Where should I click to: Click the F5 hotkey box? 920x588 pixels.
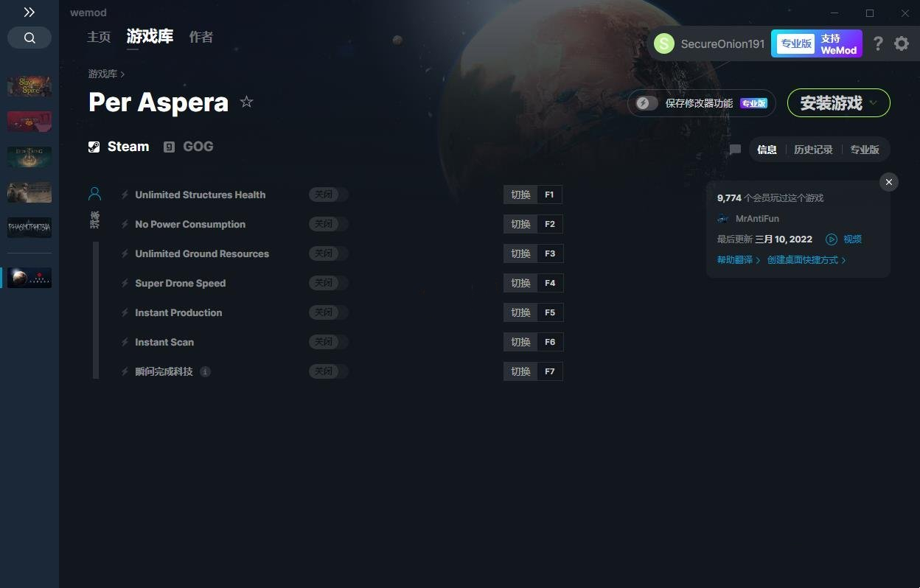[550, 312]
